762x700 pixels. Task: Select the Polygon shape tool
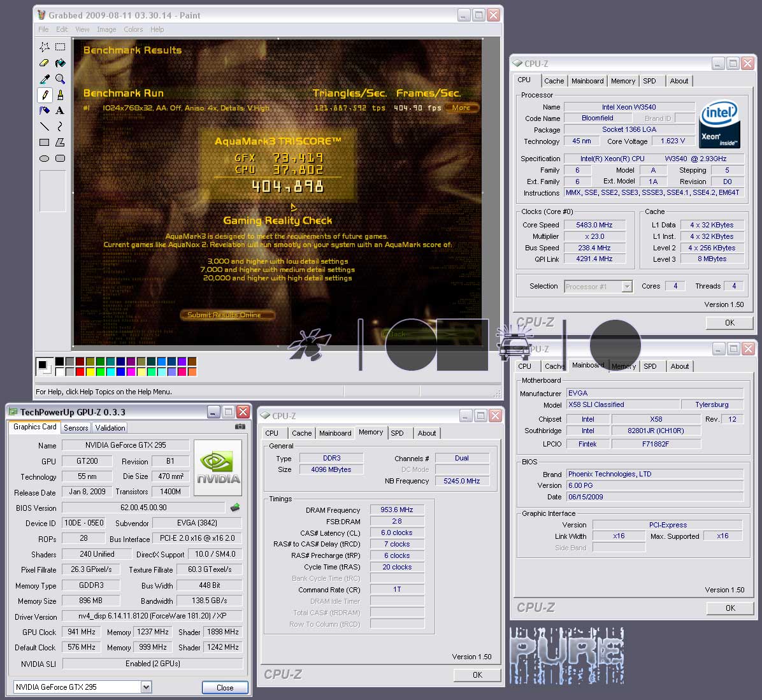[61, 142]
